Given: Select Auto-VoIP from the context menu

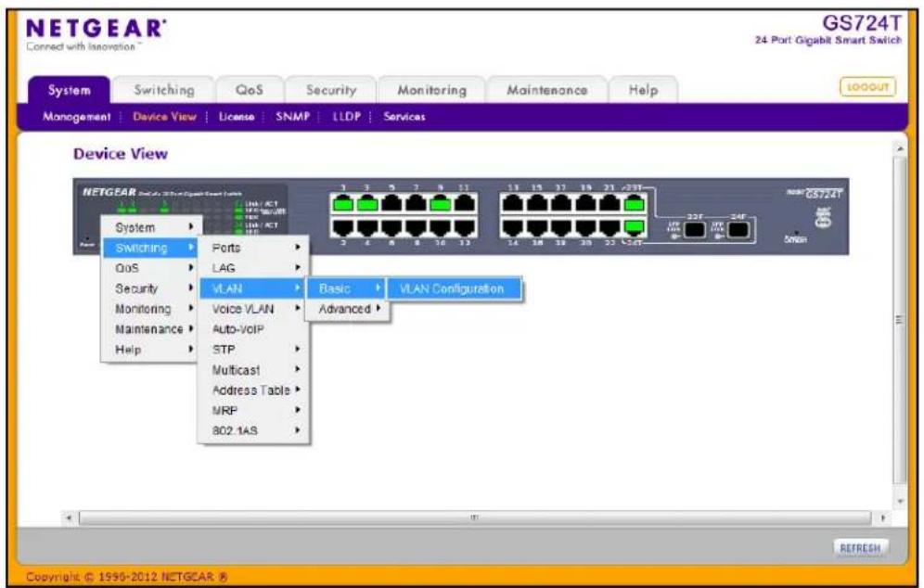Looking at the screenshot, I should pos(253,329).
